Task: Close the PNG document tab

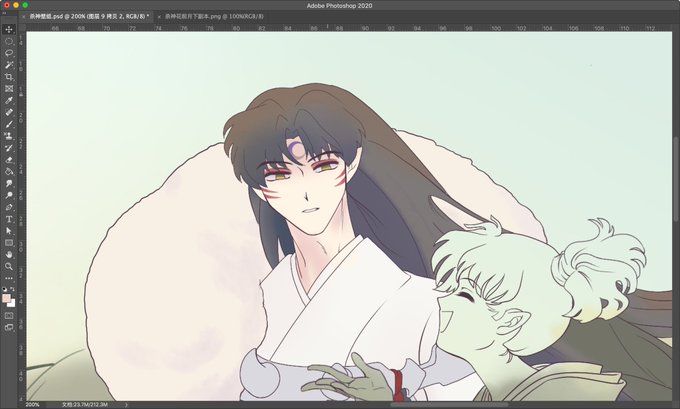Action: 159,16
